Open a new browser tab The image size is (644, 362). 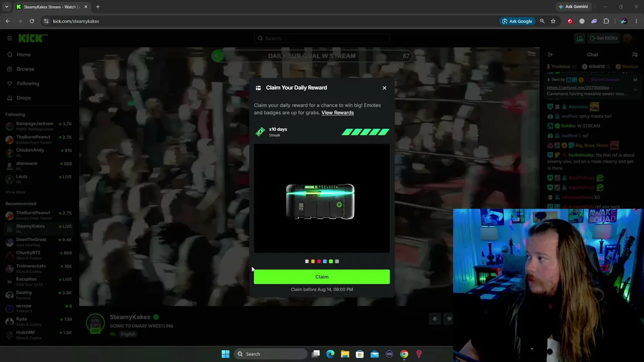point(98,7)
